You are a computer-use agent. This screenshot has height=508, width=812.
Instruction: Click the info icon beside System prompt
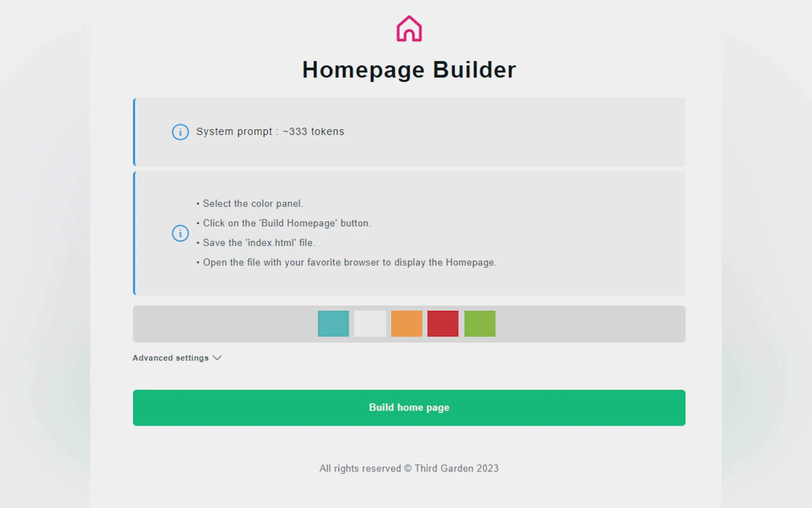click(180, 132)
